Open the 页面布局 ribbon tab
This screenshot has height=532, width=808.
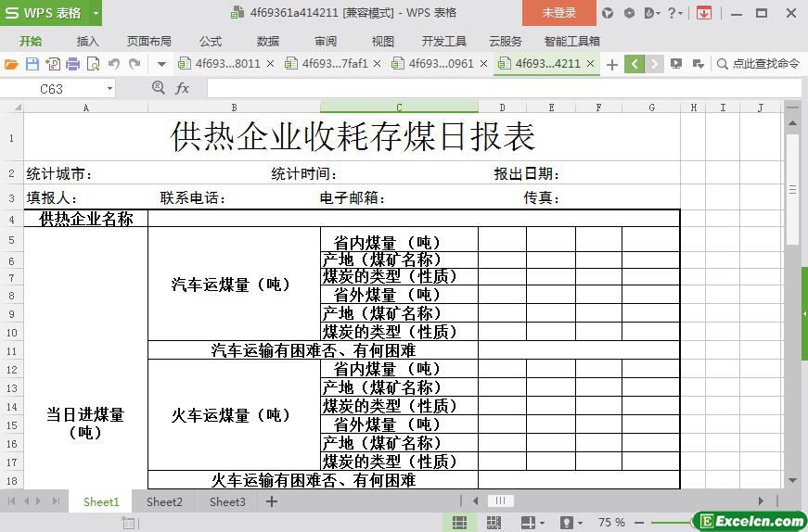[149, 41]
